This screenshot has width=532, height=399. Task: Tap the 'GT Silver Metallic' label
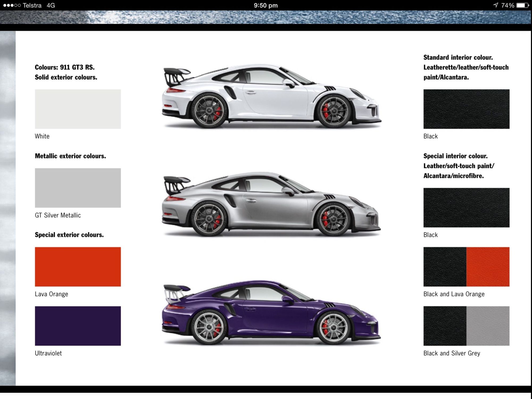[58, 215]
